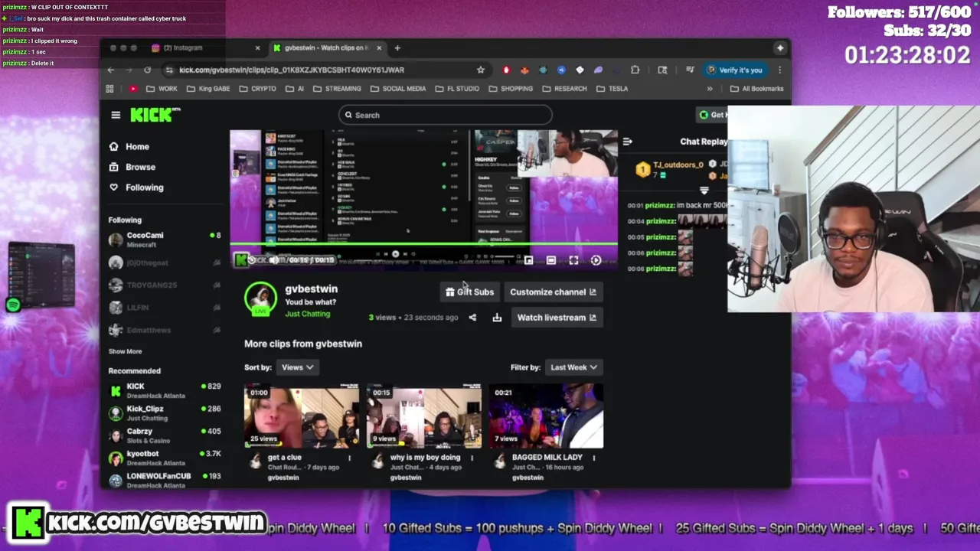Viewport: 980px width, 551px height.
Task: Open the All Bookmarks folder
Action: point(756,89)
